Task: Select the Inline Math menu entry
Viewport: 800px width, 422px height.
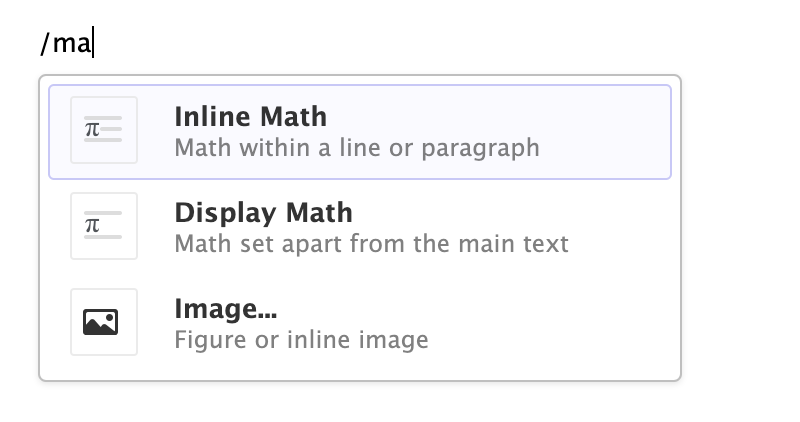Action: 250,117
